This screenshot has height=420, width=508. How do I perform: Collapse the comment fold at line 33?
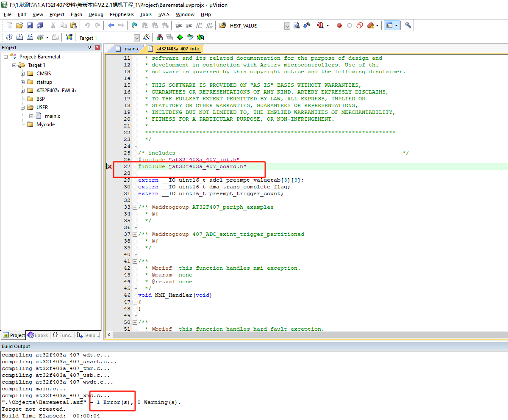(135, 207)
